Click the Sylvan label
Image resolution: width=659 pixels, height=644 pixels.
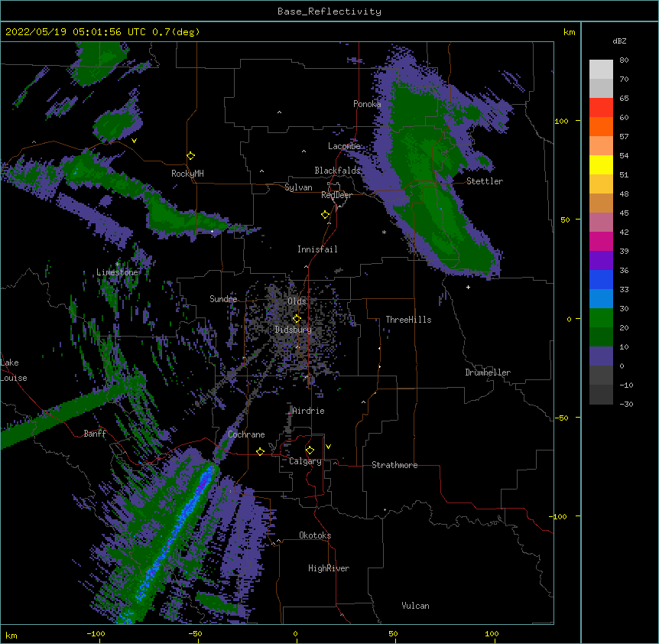tap(298, 187)
